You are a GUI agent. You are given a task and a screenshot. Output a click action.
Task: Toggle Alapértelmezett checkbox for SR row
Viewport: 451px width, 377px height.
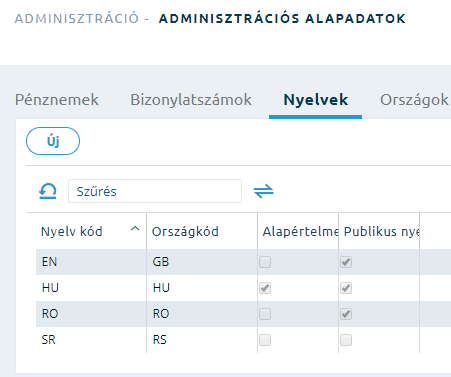pos(265,340)
